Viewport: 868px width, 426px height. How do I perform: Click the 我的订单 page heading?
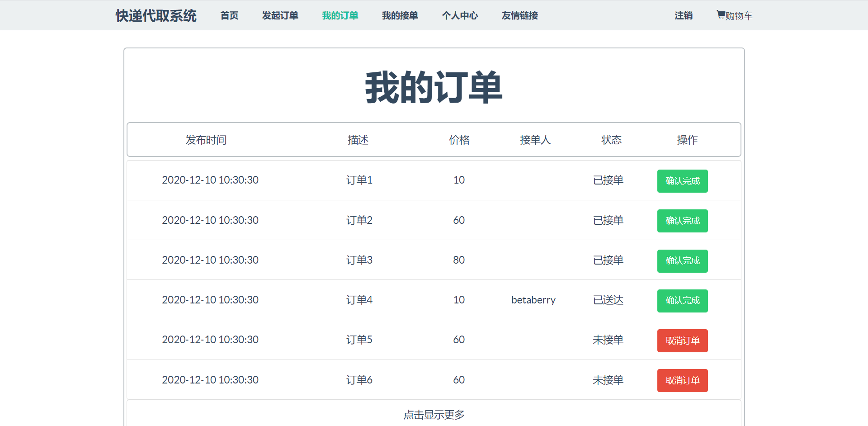pos(434,87)
